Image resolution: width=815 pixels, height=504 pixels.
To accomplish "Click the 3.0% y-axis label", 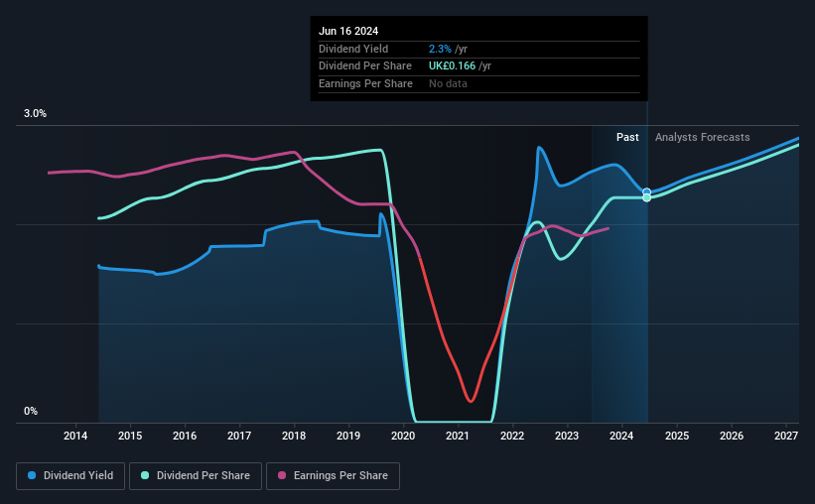I will pos(35,114).
